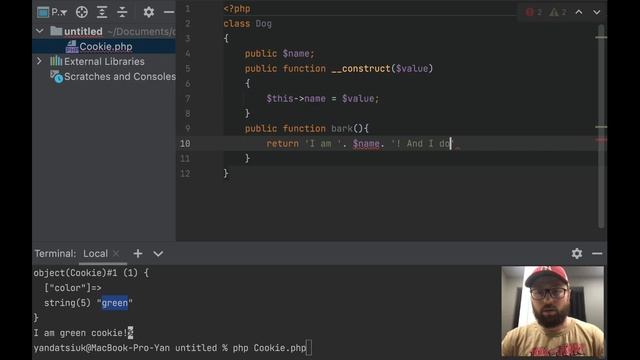This screenshot has width=640, height=360.
Task: Click the Expand All icon in project toolbar
Action: (102, 12)
